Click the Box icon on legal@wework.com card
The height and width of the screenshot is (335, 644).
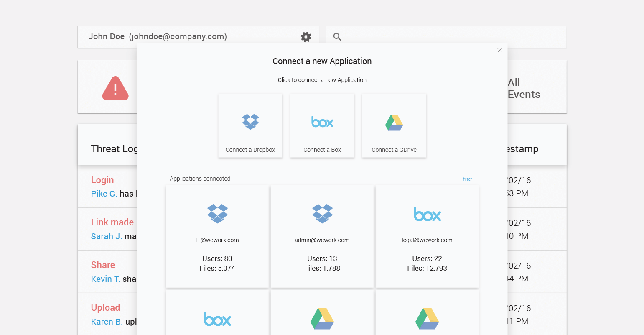point(427,214)
